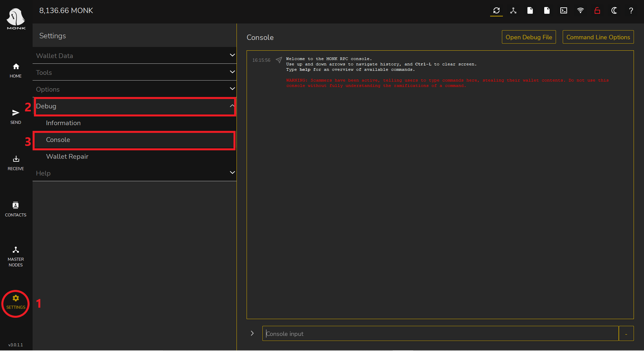Select Console under Debug
644x351 pixels.
134,140
